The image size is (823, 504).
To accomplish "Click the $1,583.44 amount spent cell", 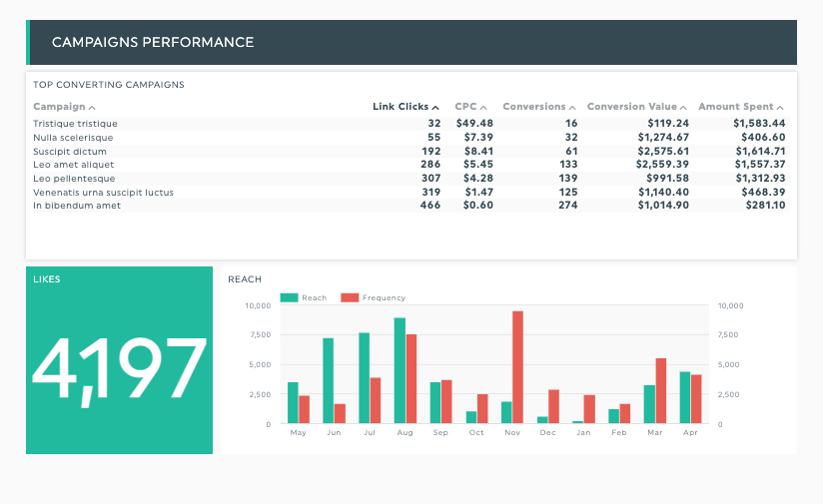I will tap(759, 123).
